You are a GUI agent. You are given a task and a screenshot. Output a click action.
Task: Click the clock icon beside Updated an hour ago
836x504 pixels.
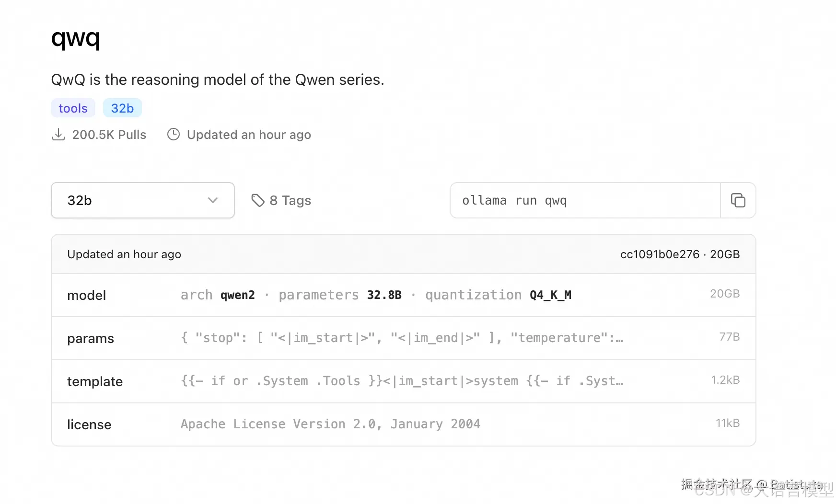click(174, 135)
